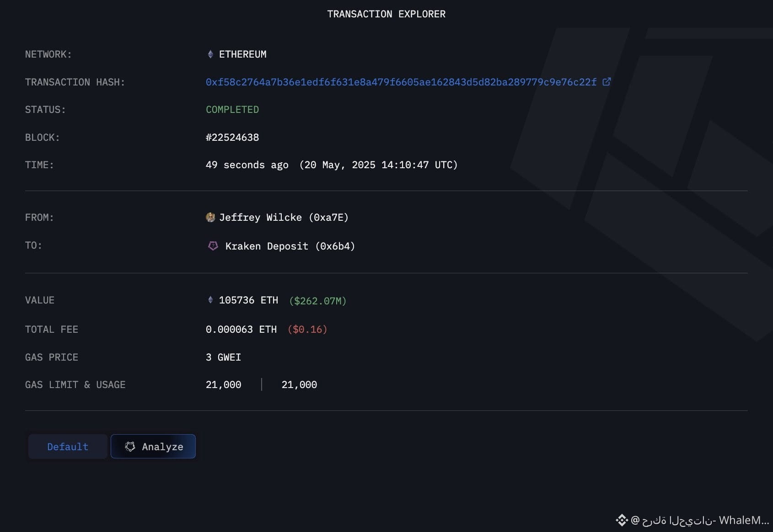
Task: Click the Analyze button's icon
Action: pos(130,447)
